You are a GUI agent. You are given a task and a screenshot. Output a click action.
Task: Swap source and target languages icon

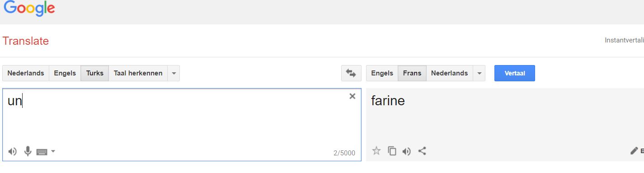pyautogui.click(x=351, y=73)
